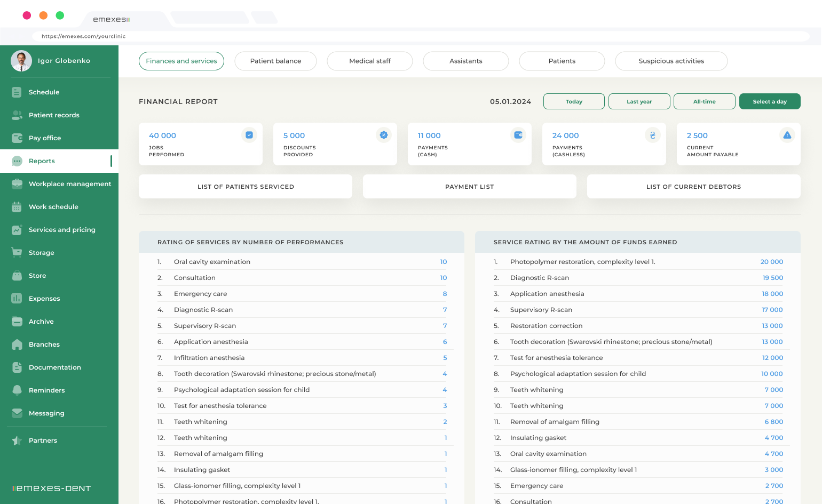Open Services and pricing chart icon
822x504 pixels.
point(17,230)
